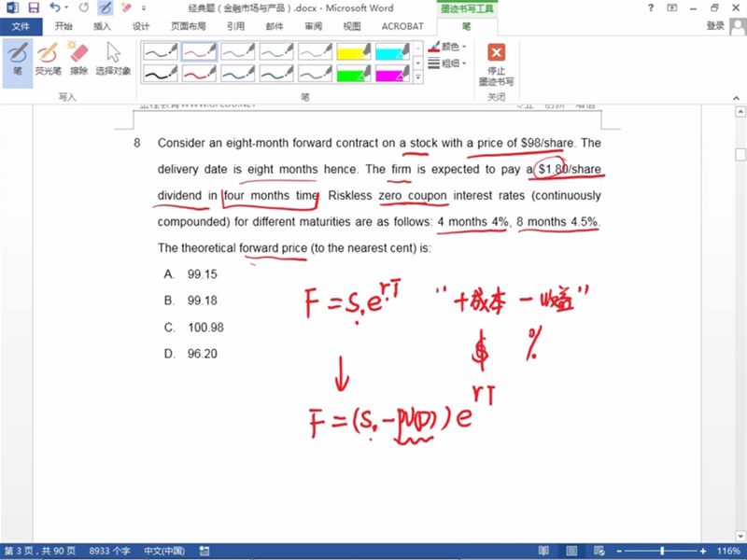Open the File (文件) tab

[21, 26]
